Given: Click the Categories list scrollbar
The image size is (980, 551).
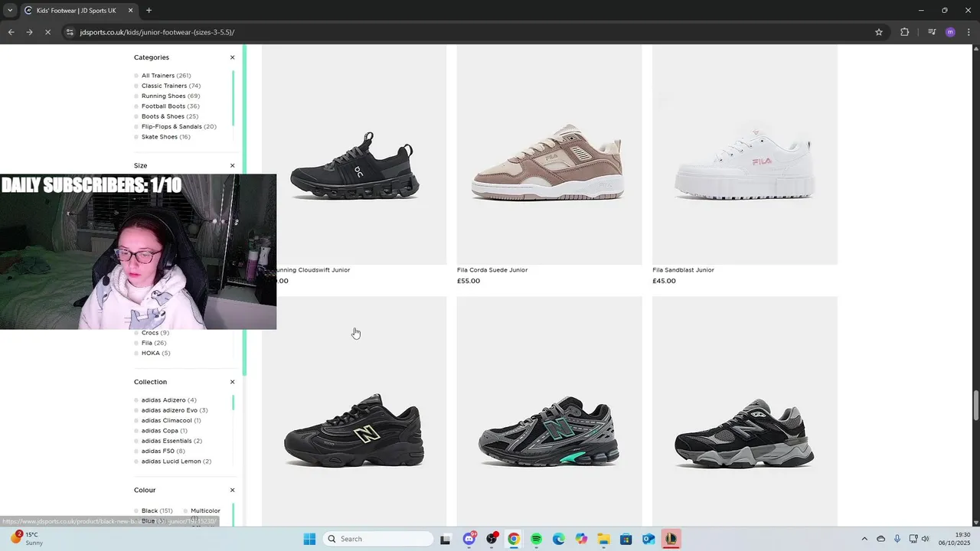Looking at the screenshot, I should click(x=233, y=99).
